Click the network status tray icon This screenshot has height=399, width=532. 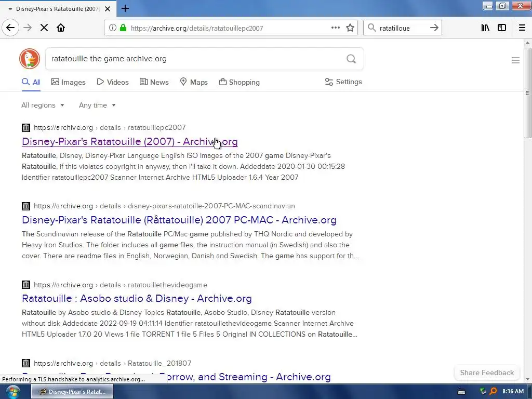pyautogui.click(x=483, y=392)
